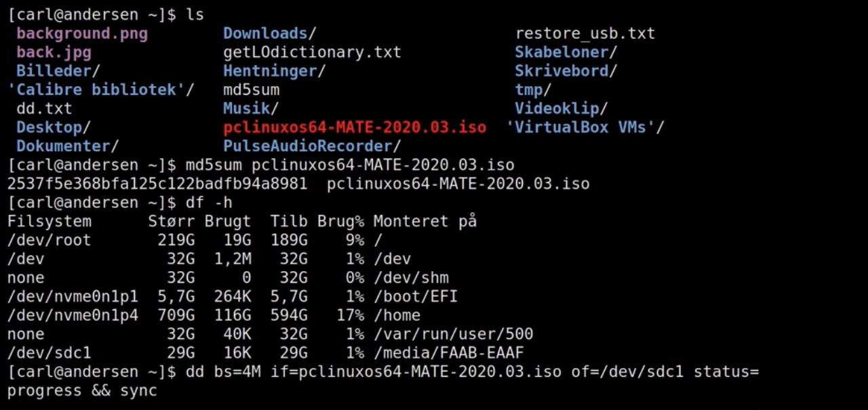Click the back.jpg file entry
The image size is (868, 410).
click(54, 52)
